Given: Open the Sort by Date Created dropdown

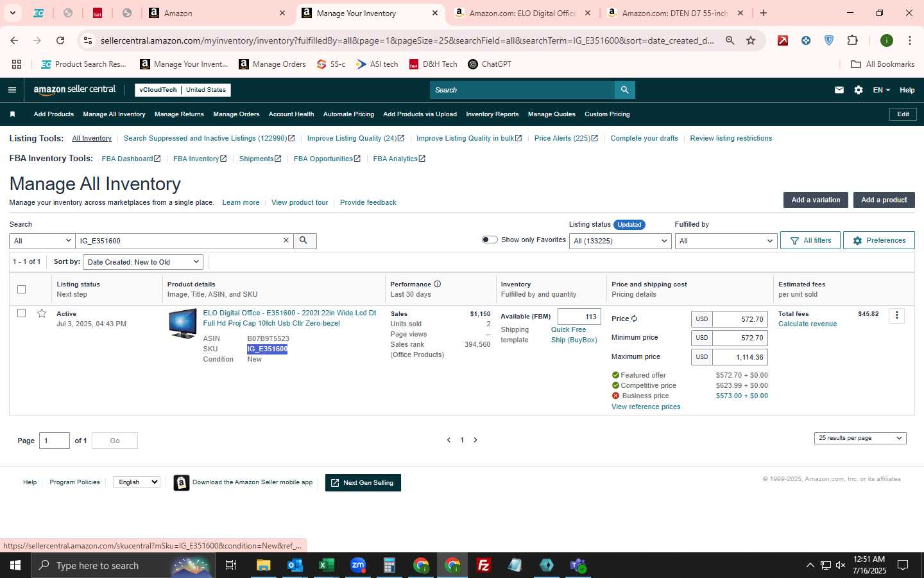Looking at the screenshot, I should point(143,262).
